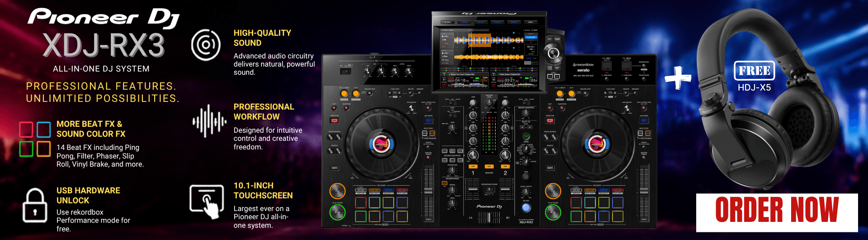Click the left deck tempo slider

[428, 192]
